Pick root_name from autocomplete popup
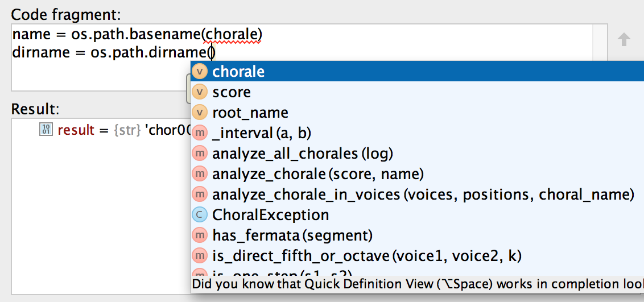Viewport: 644px width, 302px height. pos(250,113)
